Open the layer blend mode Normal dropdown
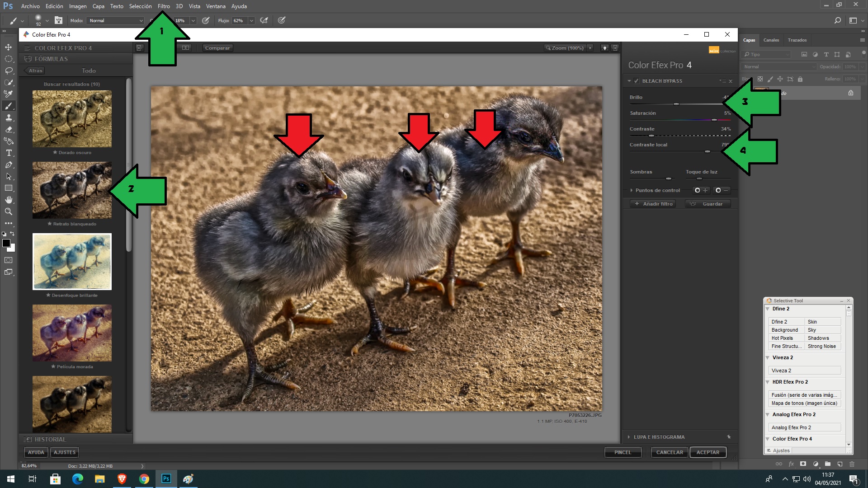 tap(779, 66)
